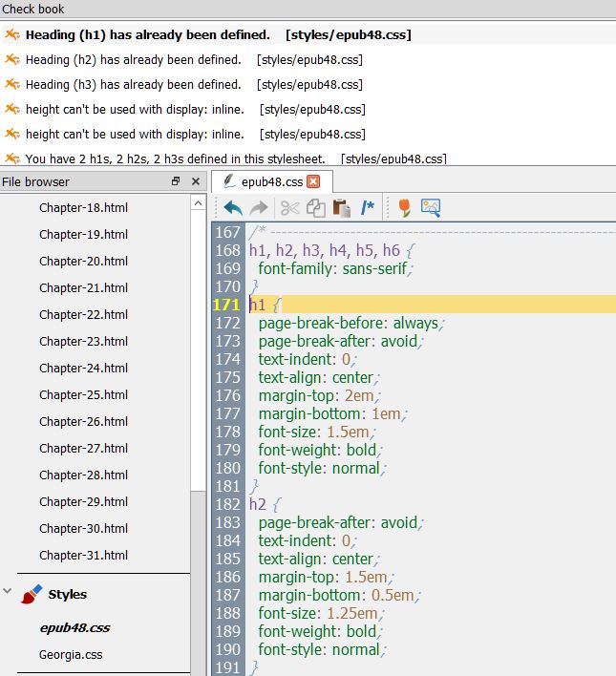Paste from clipboard with the paste icon
The width and height of the screenshot is (616, 676).
click(x=342, y=208)
